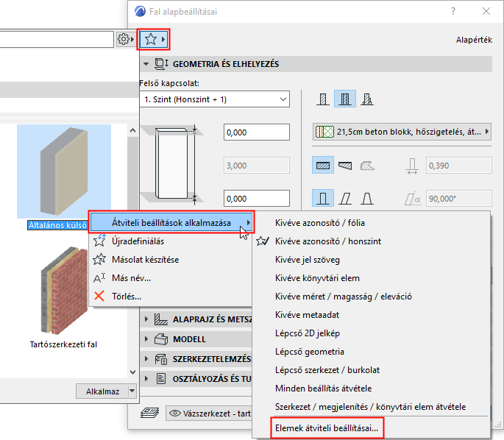The height and width of the screenshot is (440, 504).
Task: Select Kivéve méret / magasság / eleváció
Action: 372,296
